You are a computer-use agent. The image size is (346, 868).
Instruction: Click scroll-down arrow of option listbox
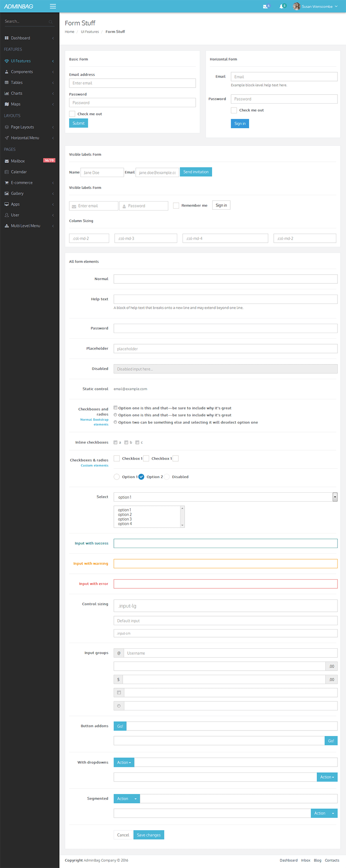[182, 525]
